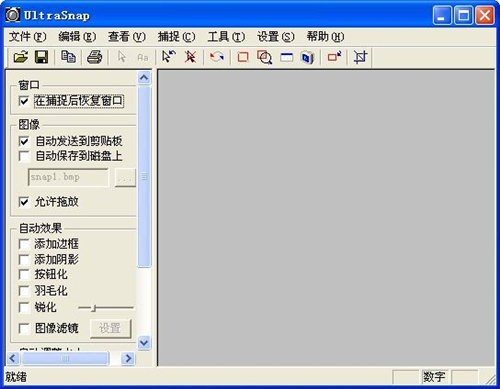Check the 羽毛化 option
This screenshot has width=500, height=389.
(x=24, y=291)
